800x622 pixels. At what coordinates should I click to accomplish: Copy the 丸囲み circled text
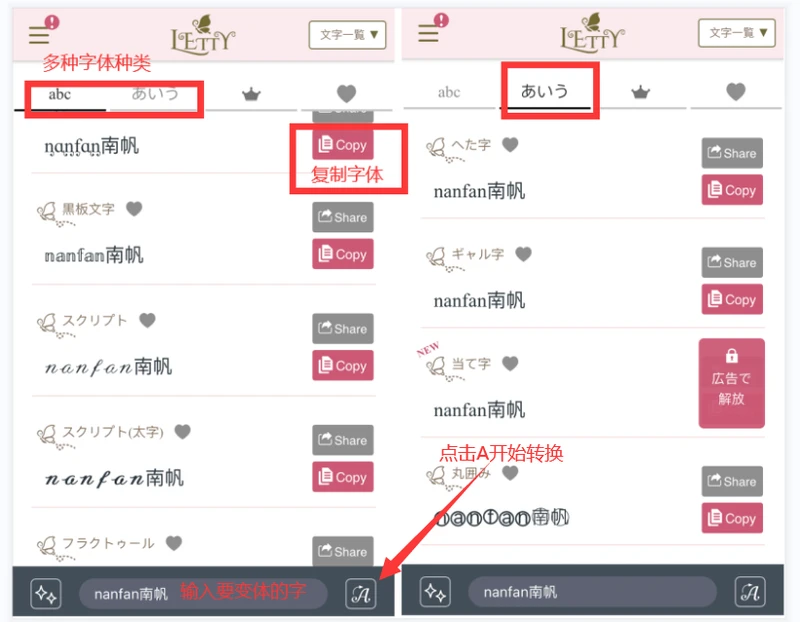click(x=732, y=518)
